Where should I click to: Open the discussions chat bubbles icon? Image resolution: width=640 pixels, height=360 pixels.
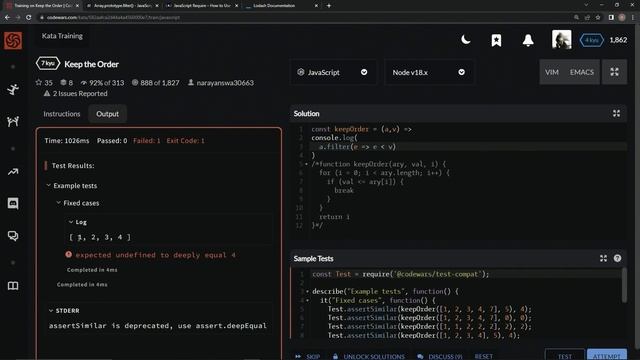click(13, 236)
